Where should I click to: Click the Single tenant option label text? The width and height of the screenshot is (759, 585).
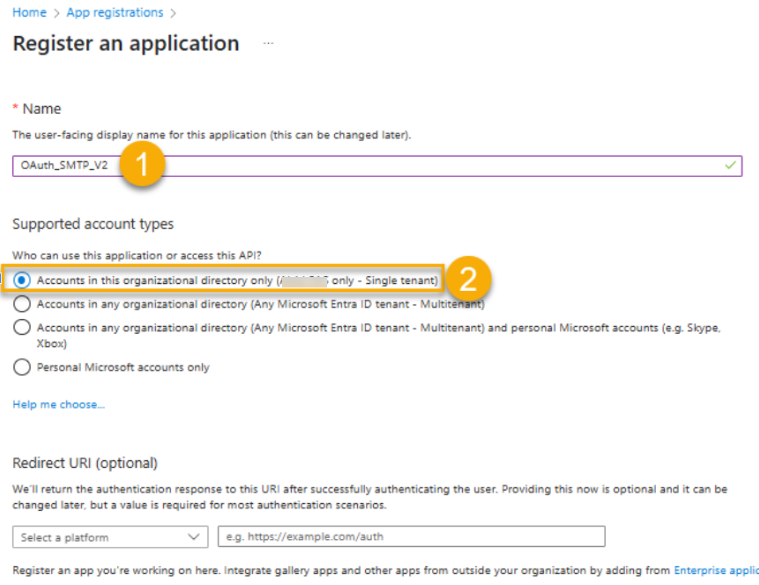pyautogui.click(x=237, y=281)
